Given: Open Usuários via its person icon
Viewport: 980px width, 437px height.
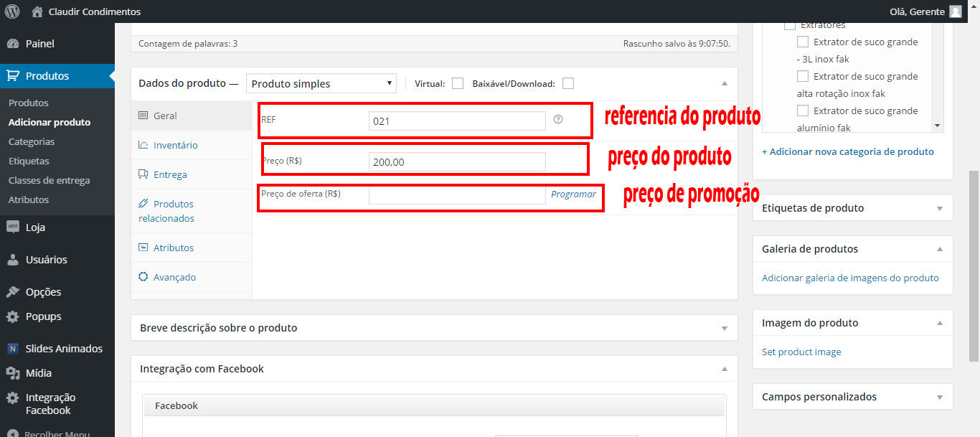Looking at the screenshot, I should tap(12, 260).
